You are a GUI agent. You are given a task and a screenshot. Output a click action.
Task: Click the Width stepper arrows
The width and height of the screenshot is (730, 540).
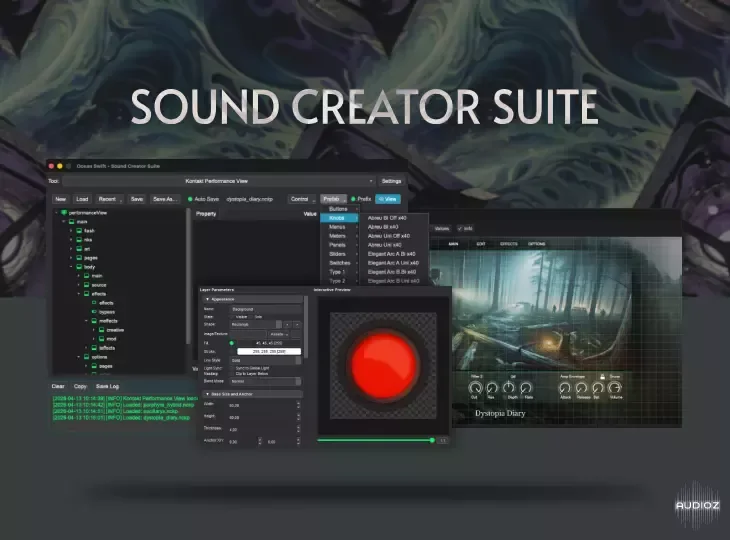coord(298,405)
